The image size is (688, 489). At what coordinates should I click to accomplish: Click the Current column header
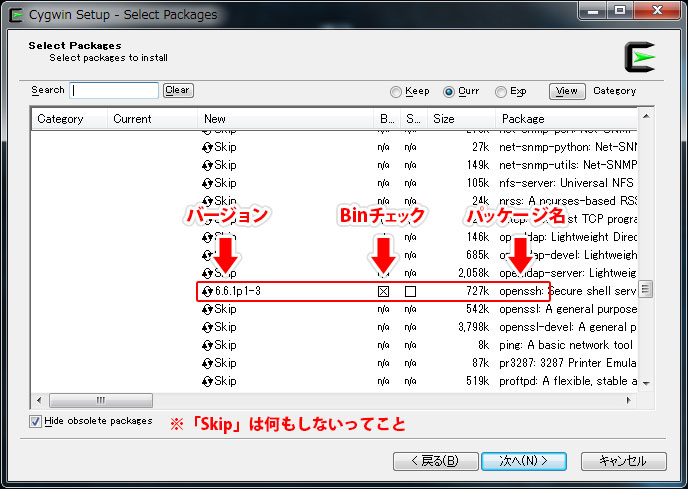point(152,119)
